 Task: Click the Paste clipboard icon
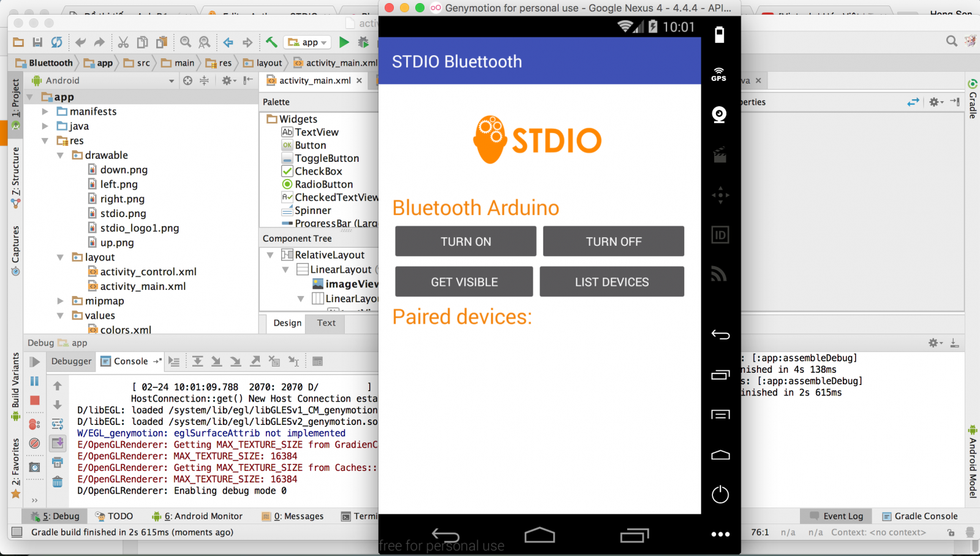tap(162, 42)
